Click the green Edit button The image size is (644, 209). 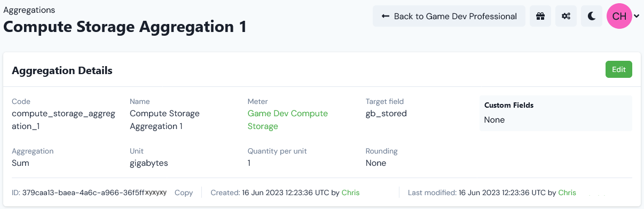(619, 69)
